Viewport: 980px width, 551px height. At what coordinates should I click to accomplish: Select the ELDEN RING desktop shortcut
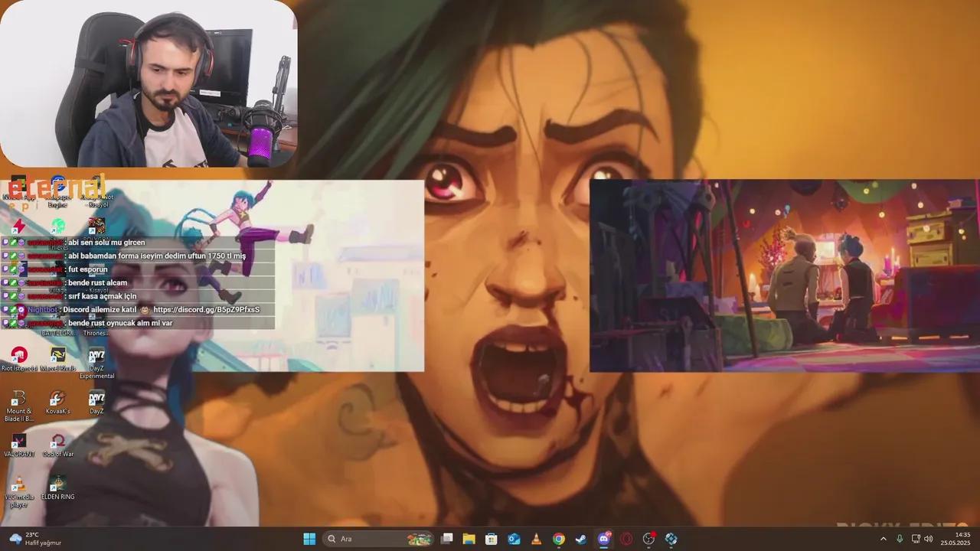[58, 487]
